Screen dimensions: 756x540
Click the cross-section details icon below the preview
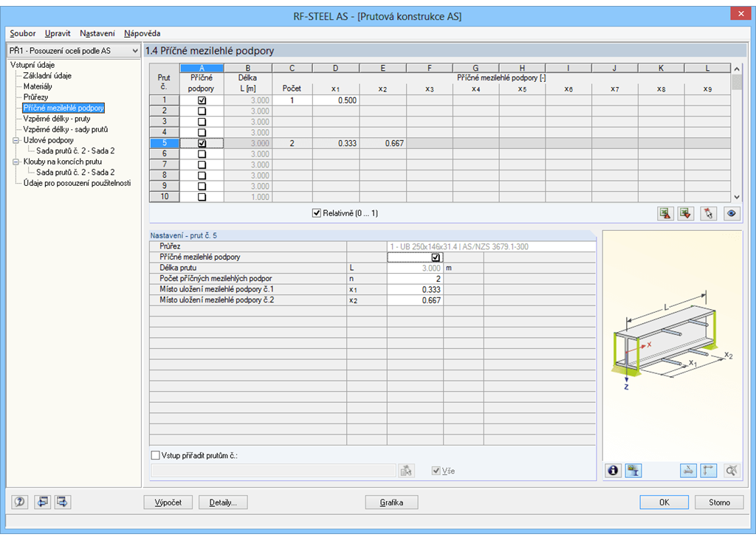(633, 470)
